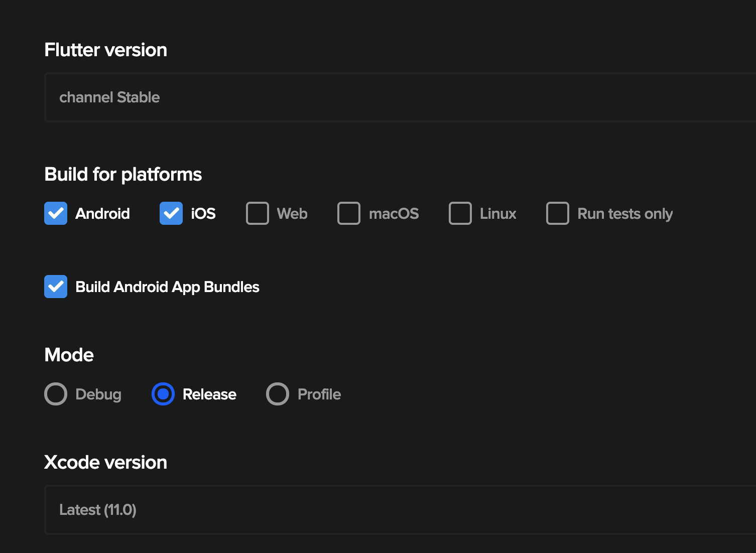Uncheck the iOS platform checkbox

[171, 213]
